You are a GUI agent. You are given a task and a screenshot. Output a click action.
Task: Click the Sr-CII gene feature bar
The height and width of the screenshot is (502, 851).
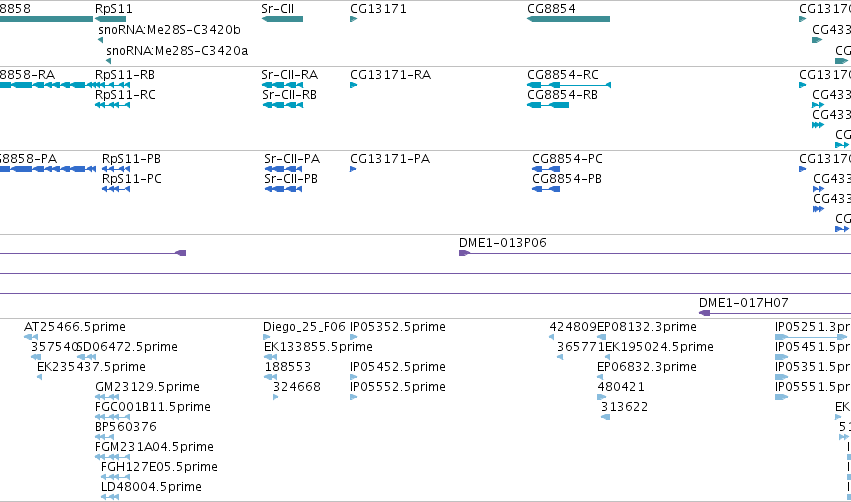click(282, 19)
